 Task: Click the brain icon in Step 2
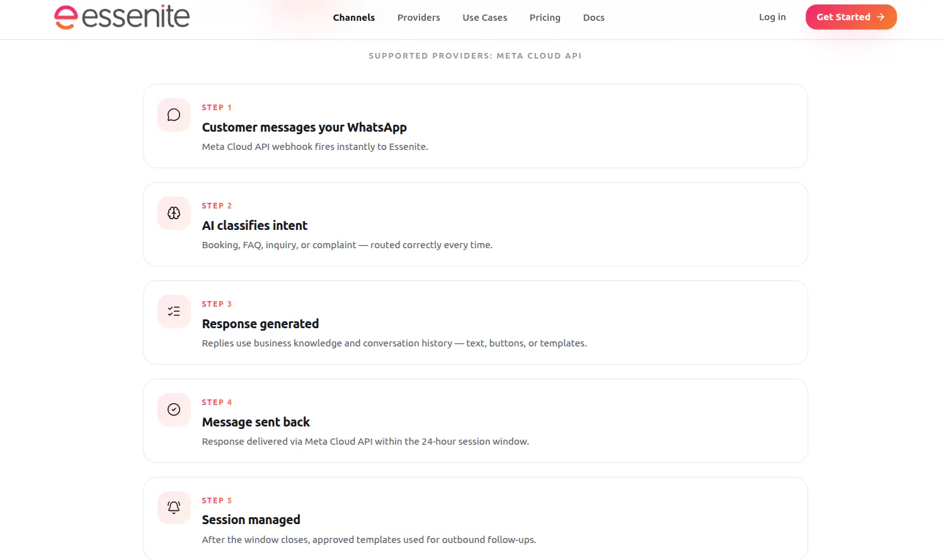point(174,213)
